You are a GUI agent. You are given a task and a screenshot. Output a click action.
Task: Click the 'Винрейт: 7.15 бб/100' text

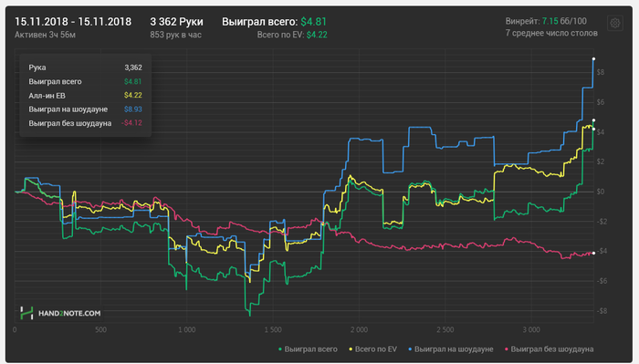(x=546, y=21)
